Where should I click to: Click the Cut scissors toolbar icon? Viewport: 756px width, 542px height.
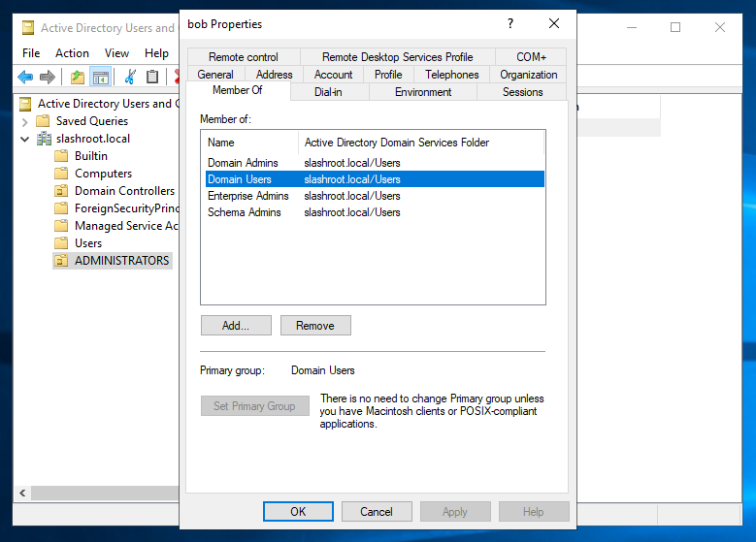(x=130, y=78)
